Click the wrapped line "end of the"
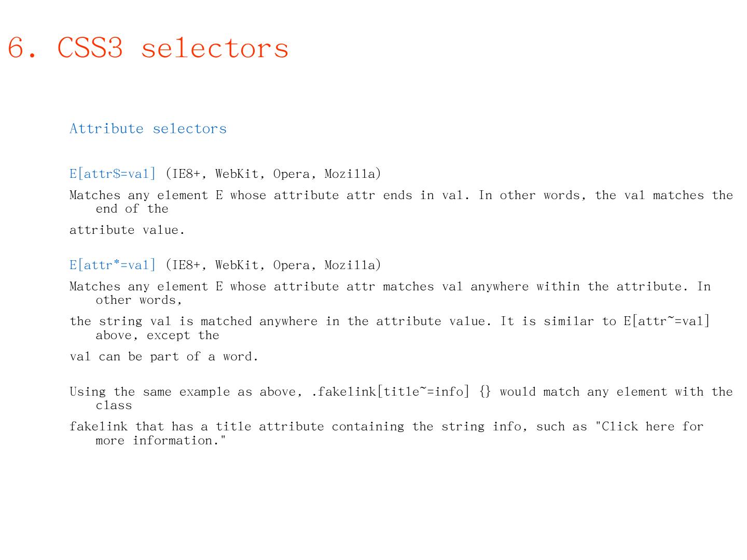 click(x=132, y=209)
